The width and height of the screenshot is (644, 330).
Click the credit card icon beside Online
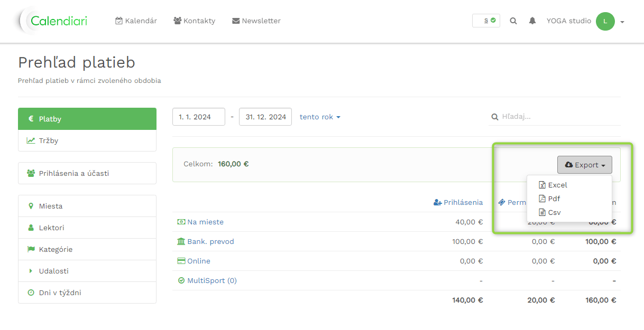pos(181,261)
